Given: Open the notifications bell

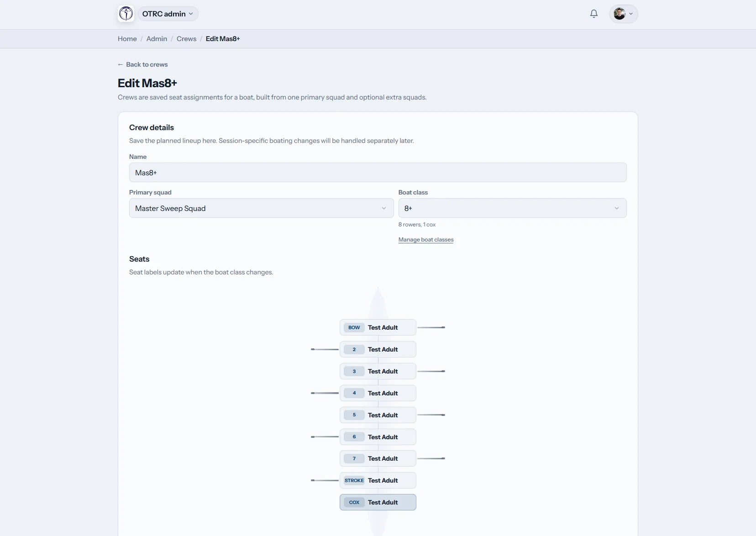Looking at the screenshot, I should 594,14.
